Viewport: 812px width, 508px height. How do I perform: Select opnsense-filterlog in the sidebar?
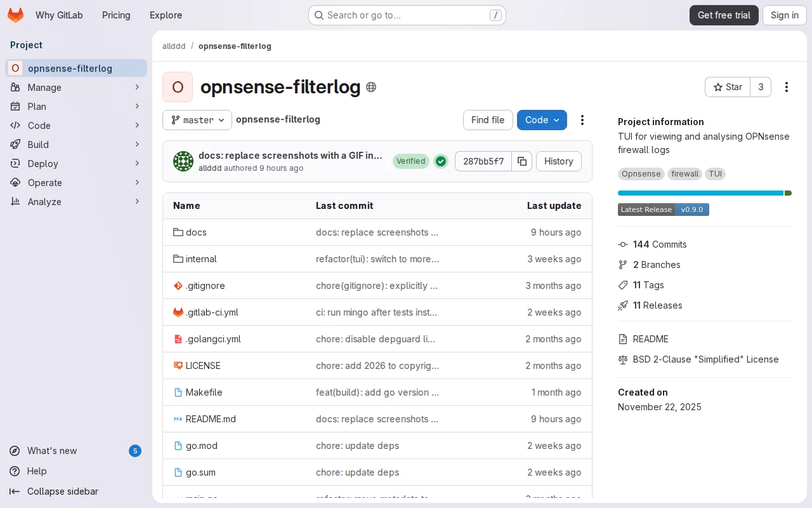[76, 68]
